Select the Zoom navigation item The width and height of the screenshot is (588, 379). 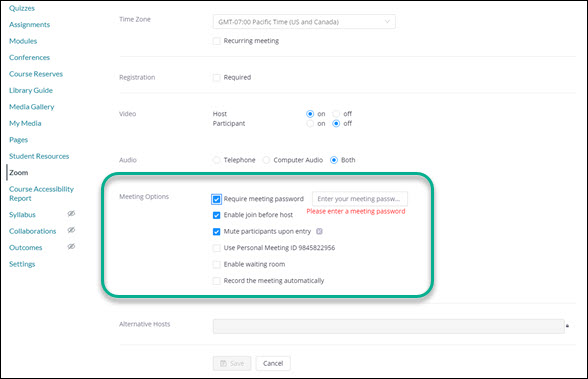tap(19, 173)
